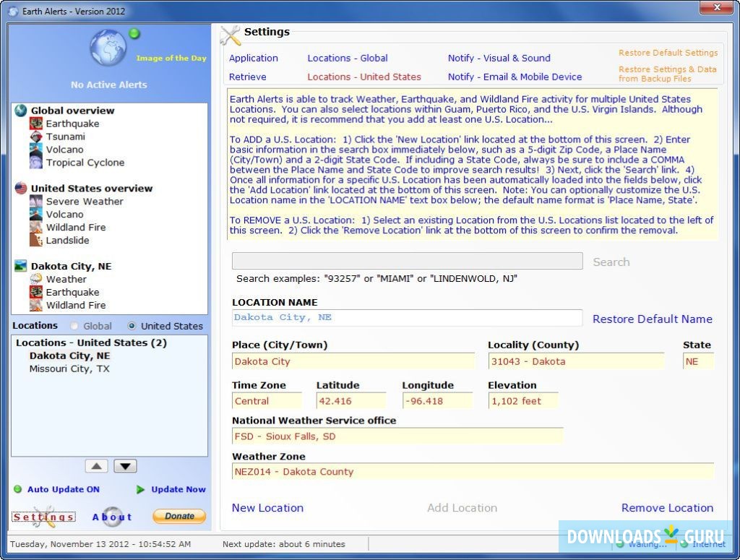Click the Tsunami icon
Viewport: 740px width, 560px height.
(36, 137)
